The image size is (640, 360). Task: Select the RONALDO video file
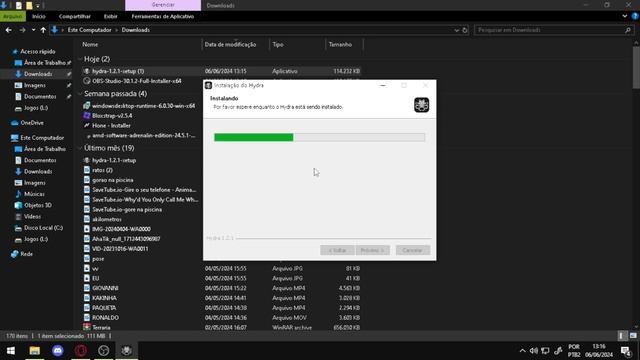[105, 318]
